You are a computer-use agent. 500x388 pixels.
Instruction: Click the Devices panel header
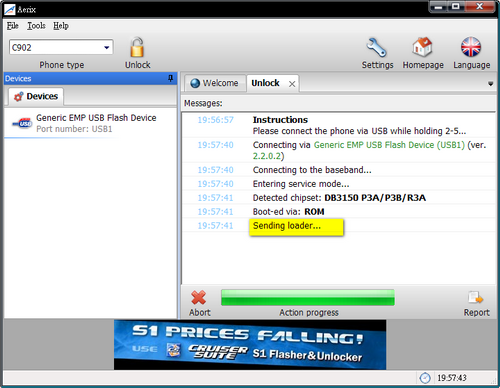coord(90,78)
